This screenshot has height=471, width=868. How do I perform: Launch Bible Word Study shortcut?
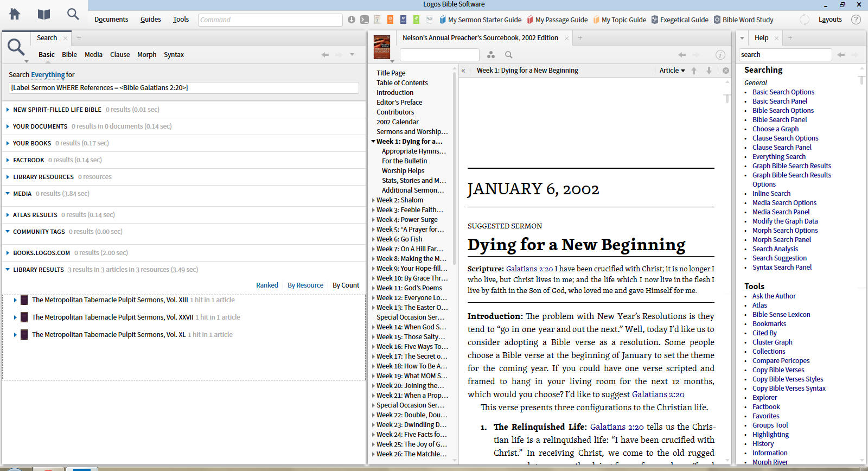click(743, 20)
